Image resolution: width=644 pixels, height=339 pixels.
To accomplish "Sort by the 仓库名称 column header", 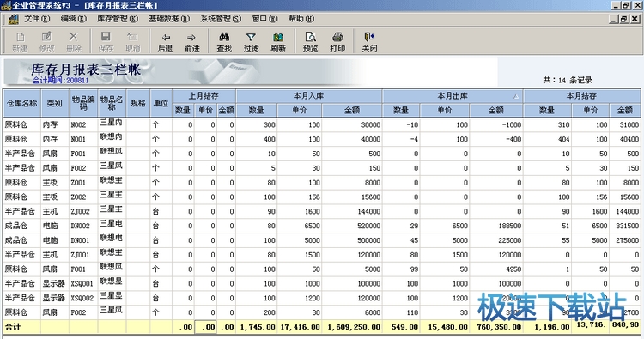I will 22,103.
